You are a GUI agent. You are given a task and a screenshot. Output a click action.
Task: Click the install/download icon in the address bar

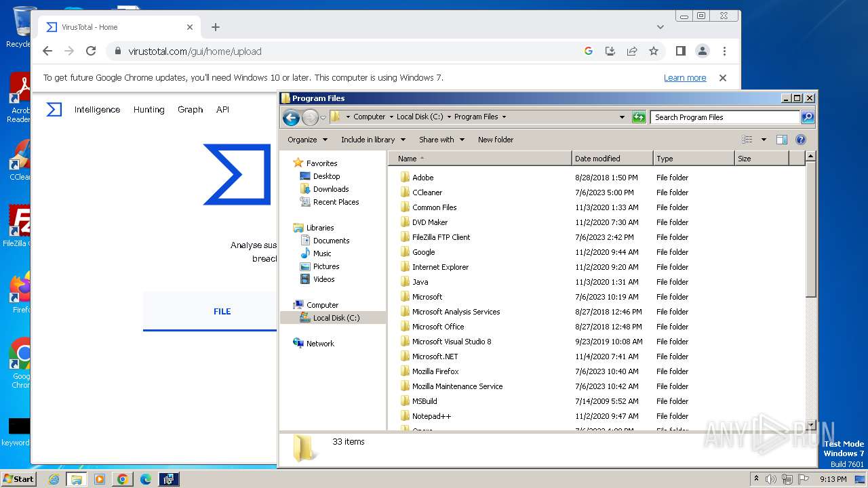point(610,51)
